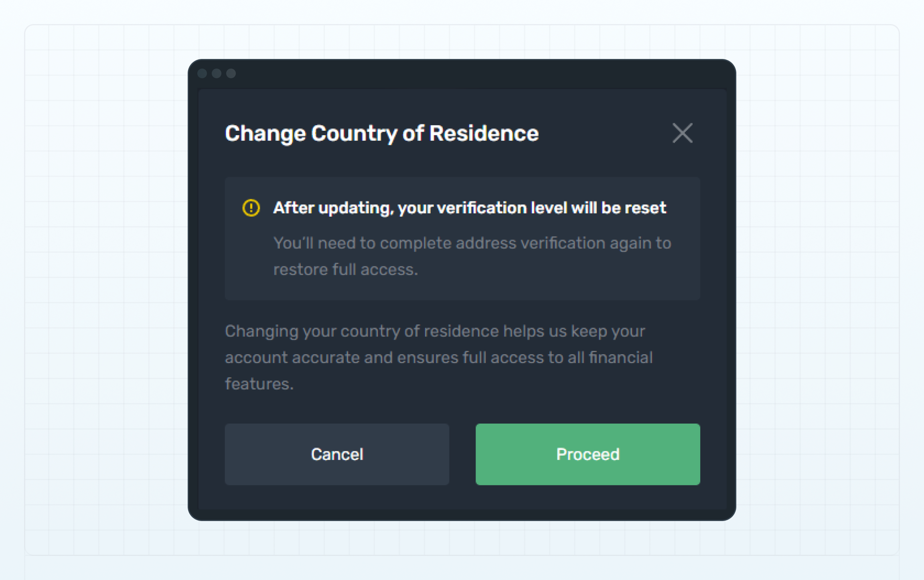This screenshot has width=924, height=580.
Task: Click the yellow traffic light dot
Action: [217, 73]
